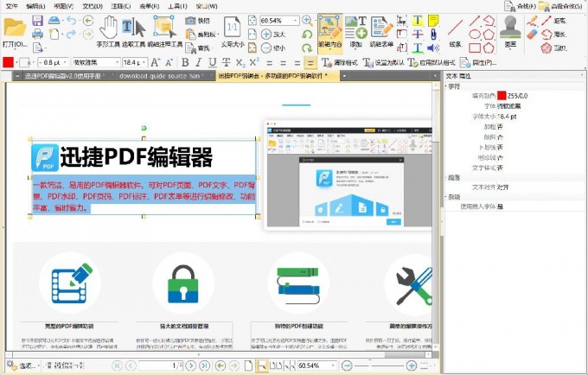
Task: Click the Edit Content tool
Action: (x=330, y=32)
